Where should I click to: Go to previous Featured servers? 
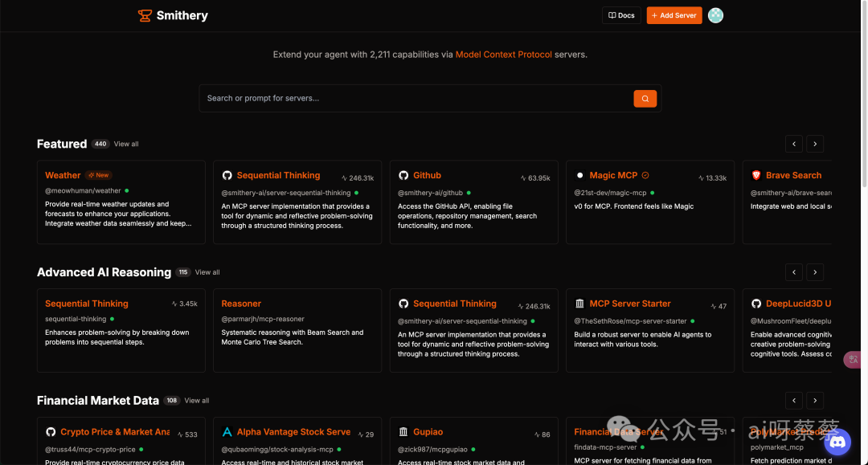794,144
